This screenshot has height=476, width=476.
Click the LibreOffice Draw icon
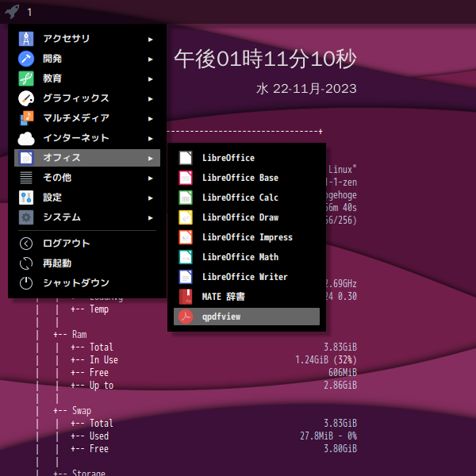coord(186,217)
